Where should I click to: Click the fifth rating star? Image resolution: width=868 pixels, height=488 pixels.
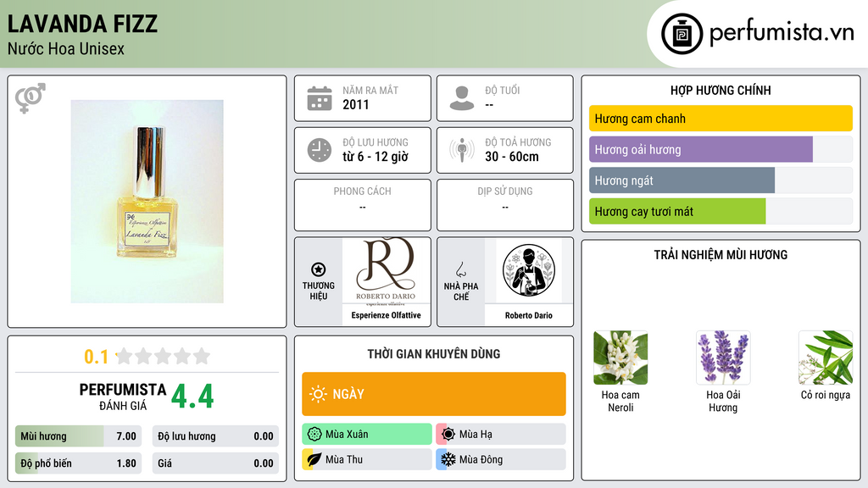coord(202,356)
